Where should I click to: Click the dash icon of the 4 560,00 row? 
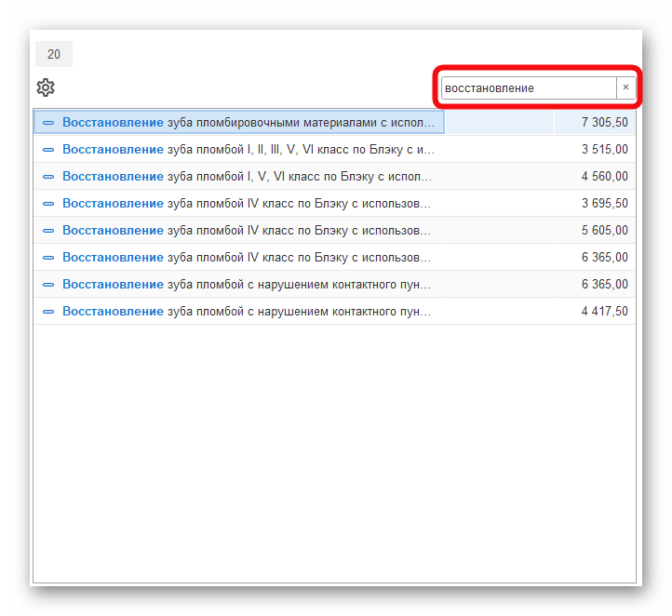(x=48, y=177)
